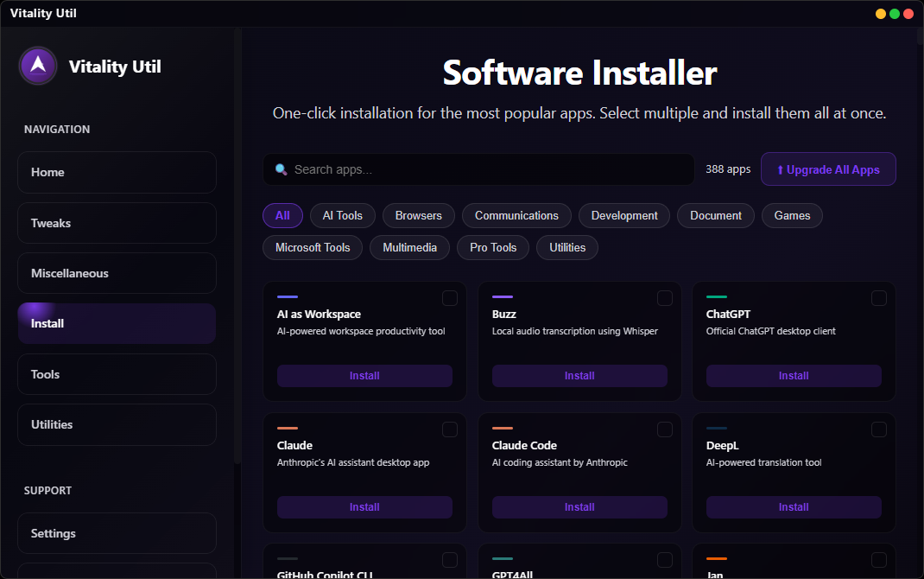The image size is (924, 579).
Task: Switch to the Browsers filter
Action: click(x=418, y=215)
